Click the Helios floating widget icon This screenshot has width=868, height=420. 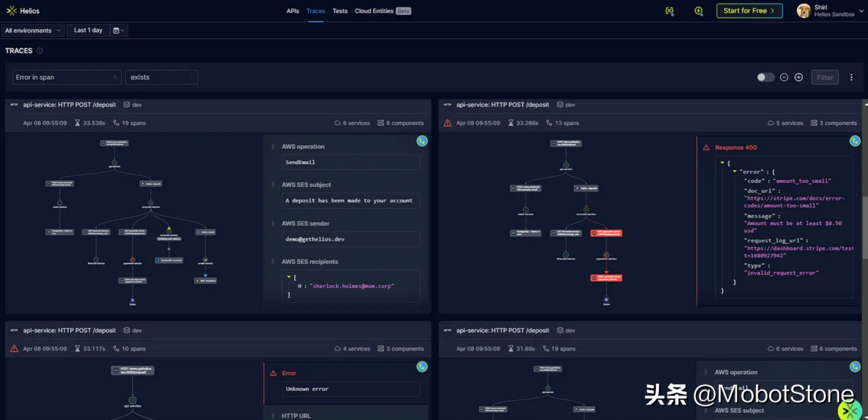850,411
